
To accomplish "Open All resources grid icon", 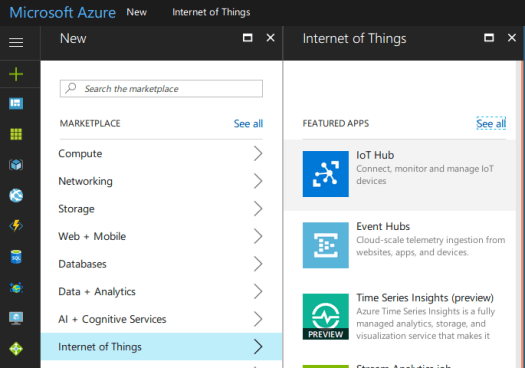I will [16, 134].
